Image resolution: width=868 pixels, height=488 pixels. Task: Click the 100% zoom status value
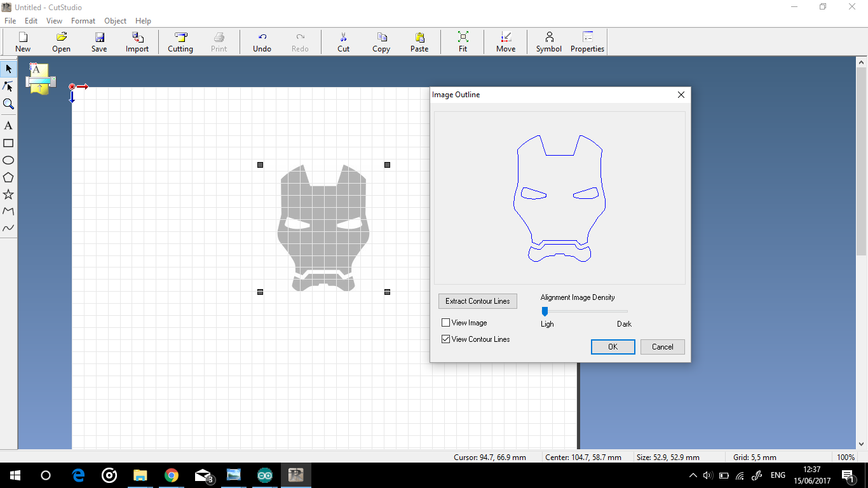click(x=845, y=457)
